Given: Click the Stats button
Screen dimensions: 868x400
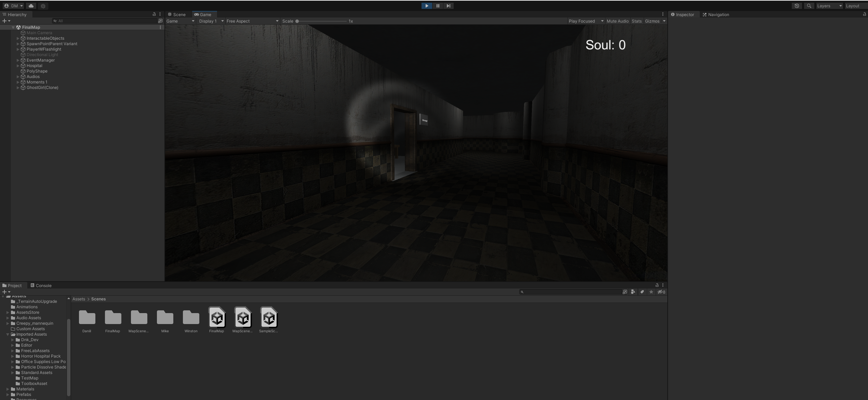Looking at the screenshot, I should pos(637,21).
